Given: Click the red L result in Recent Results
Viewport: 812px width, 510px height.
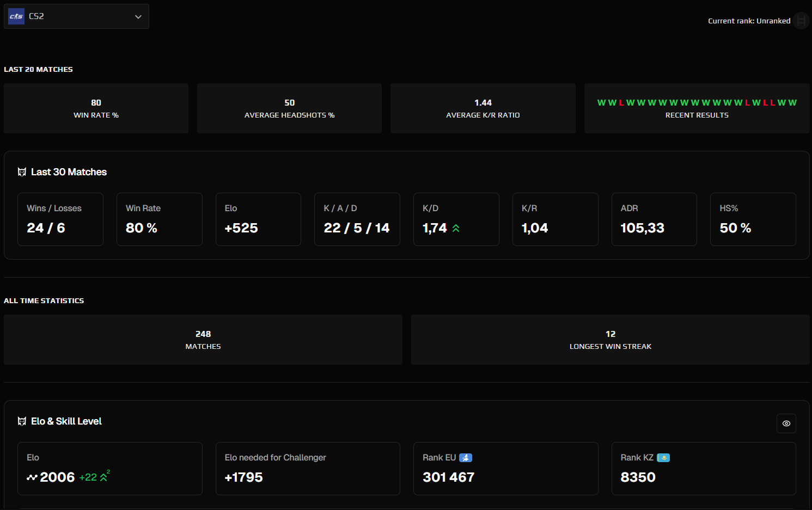Looking at the screenshot, I should click(620, 102).
